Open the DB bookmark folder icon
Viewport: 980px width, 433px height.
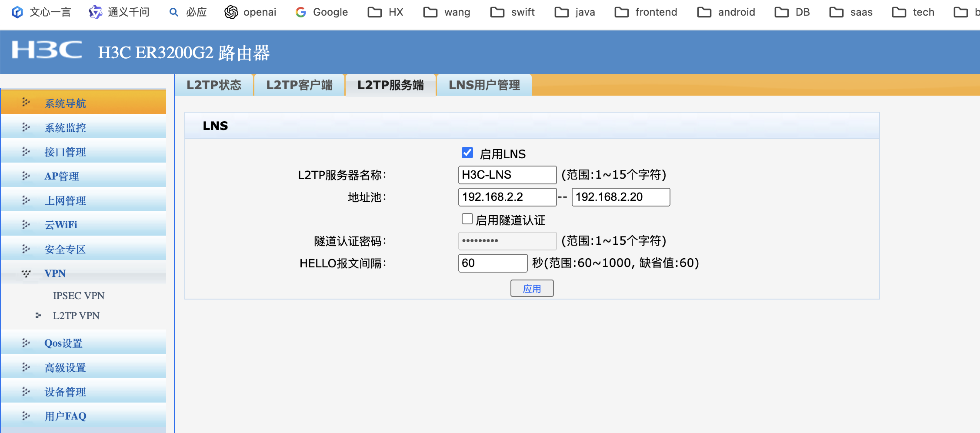coord(781,12)
